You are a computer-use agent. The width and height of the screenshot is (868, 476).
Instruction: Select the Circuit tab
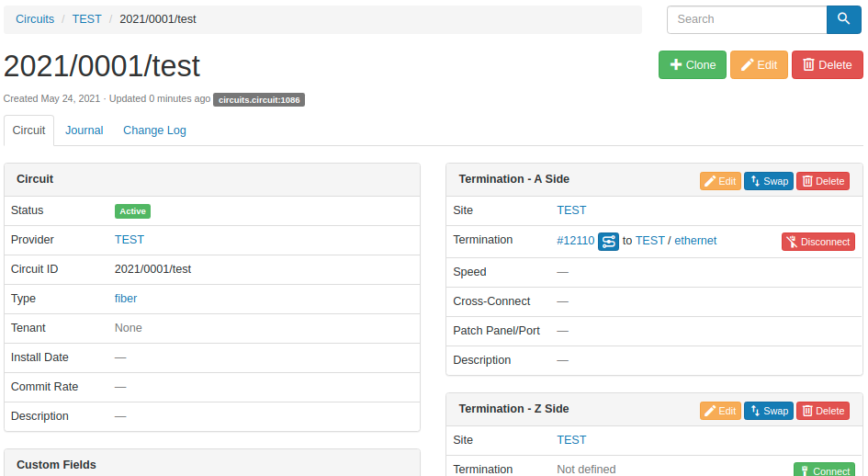tap(28, 130)
